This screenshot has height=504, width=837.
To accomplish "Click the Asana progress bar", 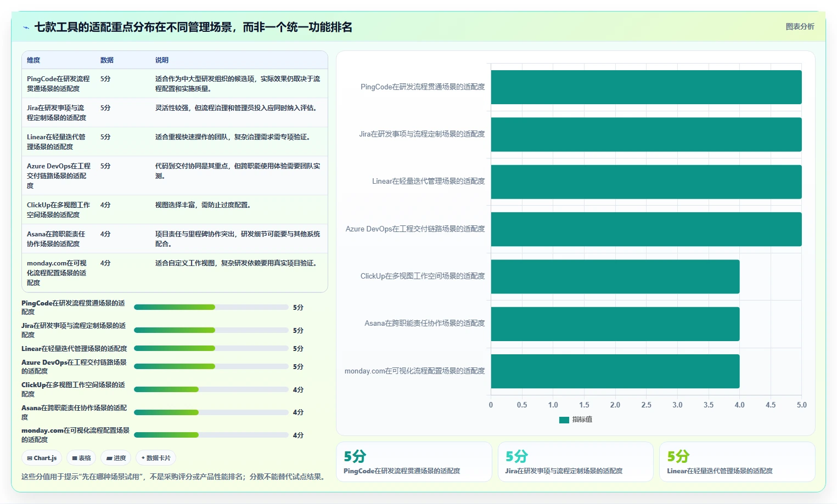I will click(211, 412).
